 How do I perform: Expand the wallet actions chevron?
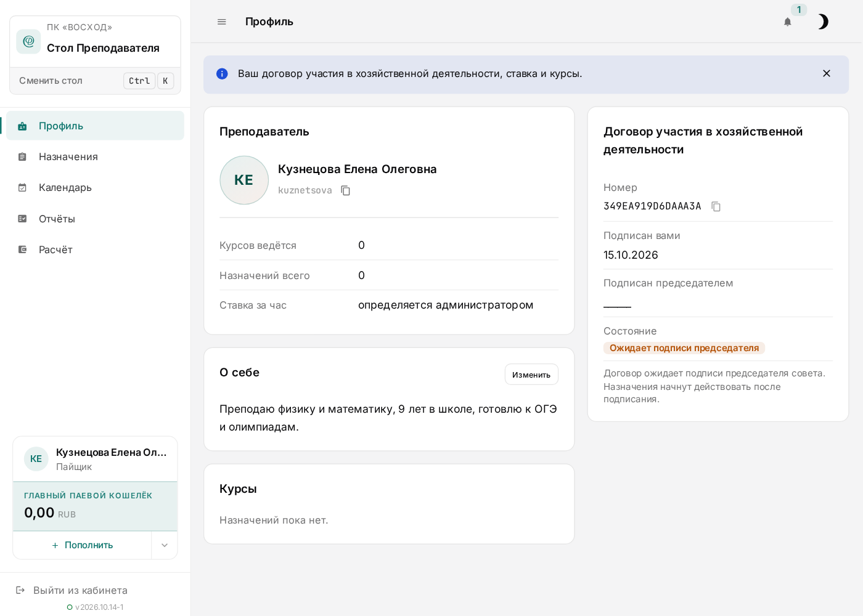click(165, 545)
